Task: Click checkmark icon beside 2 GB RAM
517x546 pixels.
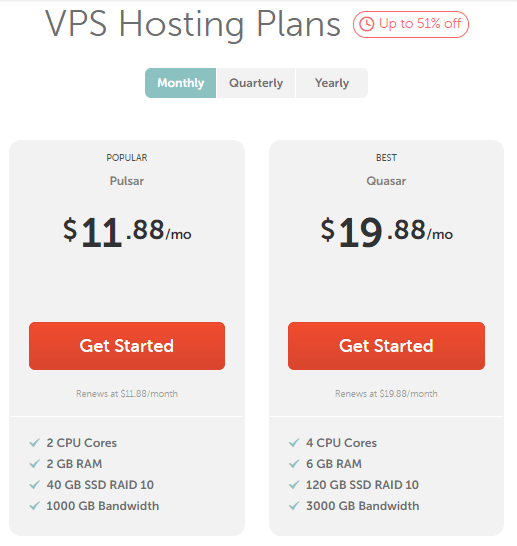Action: point(34,463)
